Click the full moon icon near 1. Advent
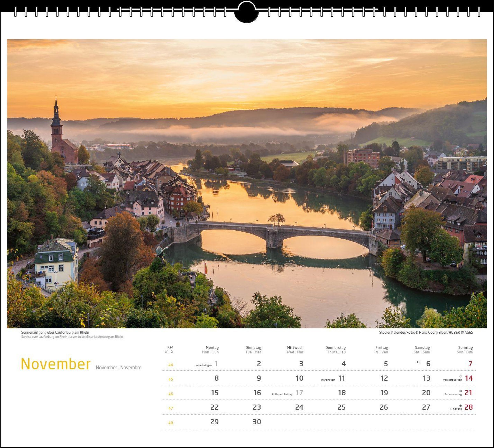This screenshot has width=494, height=448. (x=460, y=406)
